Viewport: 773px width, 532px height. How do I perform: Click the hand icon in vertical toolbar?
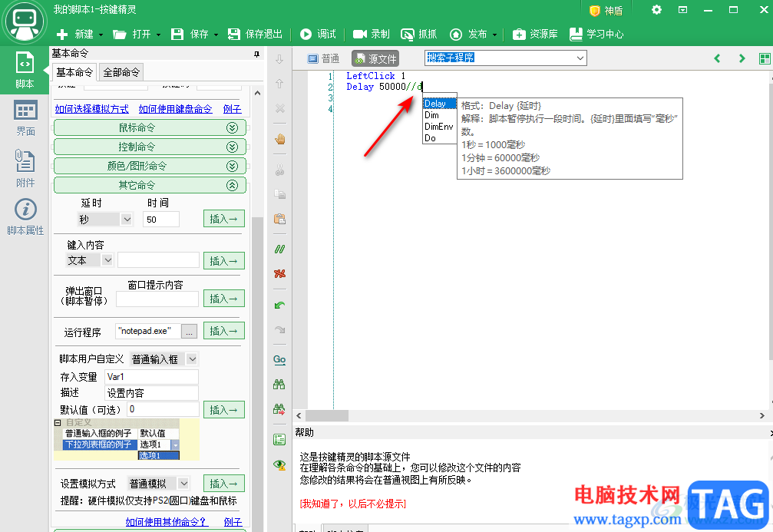coord(279,139)
